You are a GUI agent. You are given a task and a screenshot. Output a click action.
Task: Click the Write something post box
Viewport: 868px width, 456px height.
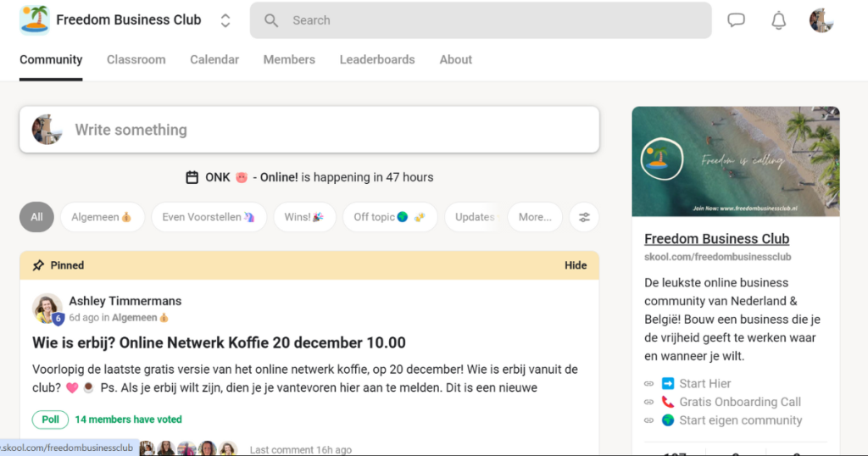[x=309, y=130]
